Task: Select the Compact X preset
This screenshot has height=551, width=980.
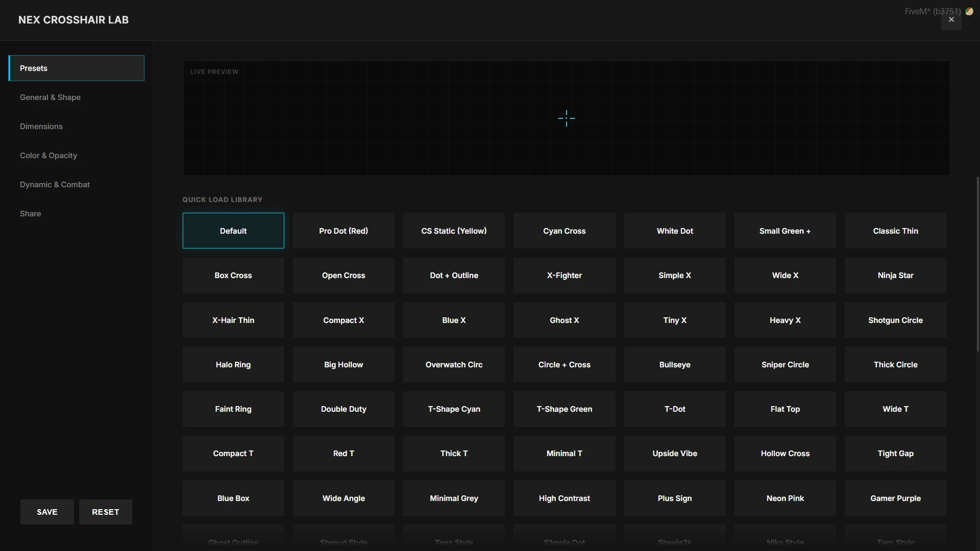Action: click(x=344, y=320)
